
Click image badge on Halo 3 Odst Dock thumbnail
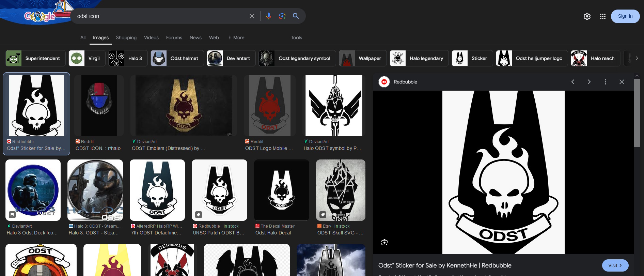(x=12, y=214)
